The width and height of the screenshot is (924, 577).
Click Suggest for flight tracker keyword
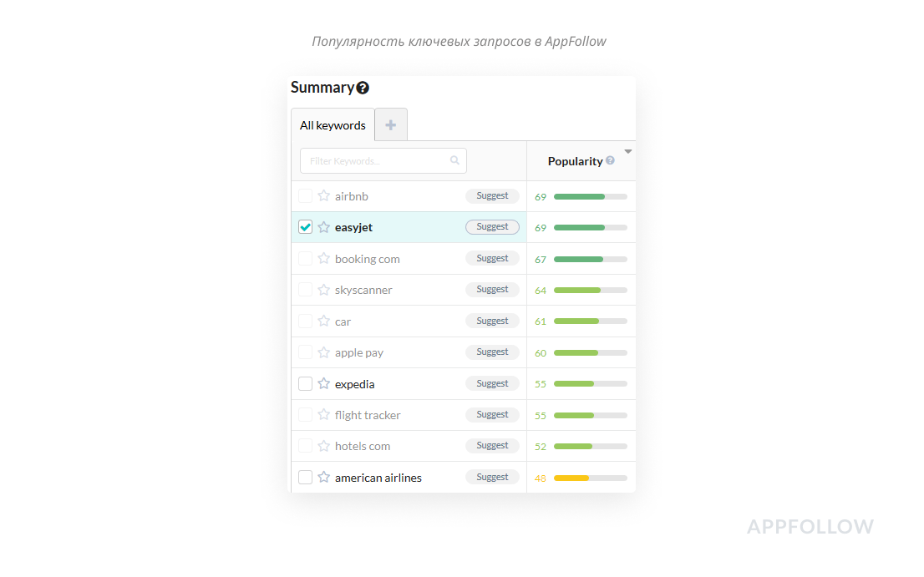click(492, 415)
